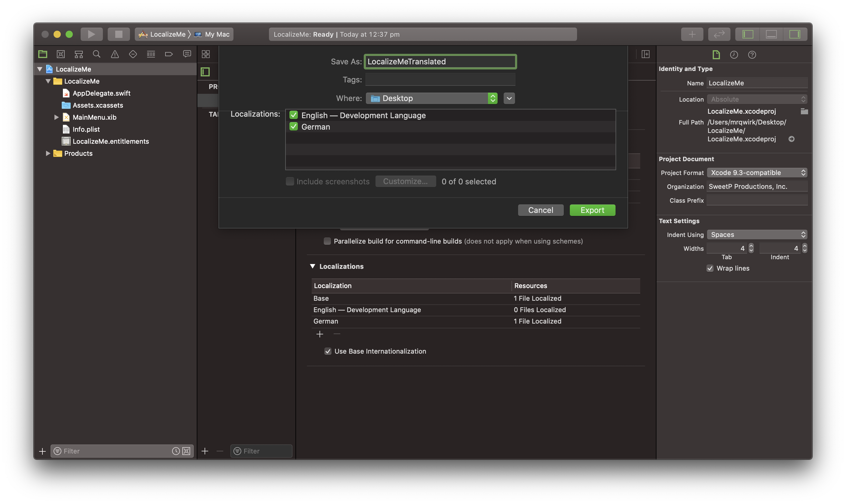Show recent files filter clock icon
This screenshot has height=504, width=846.
(x=176, y=451)
